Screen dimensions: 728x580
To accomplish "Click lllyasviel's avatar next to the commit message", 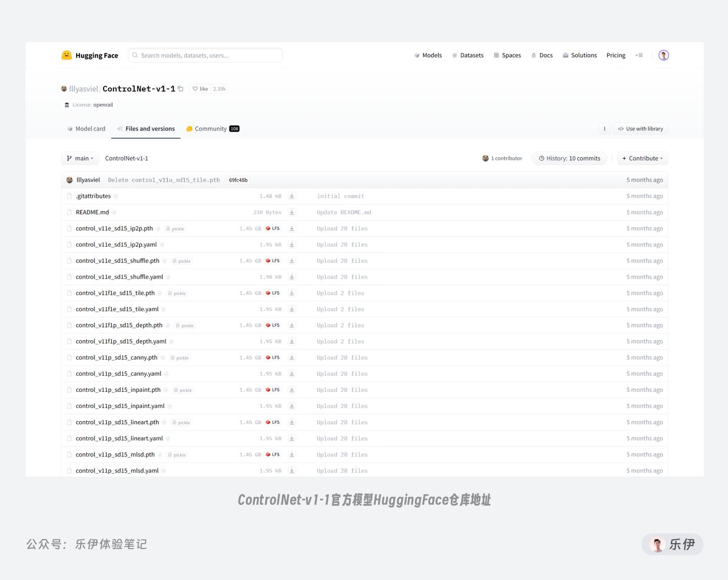I will point(69,180).
